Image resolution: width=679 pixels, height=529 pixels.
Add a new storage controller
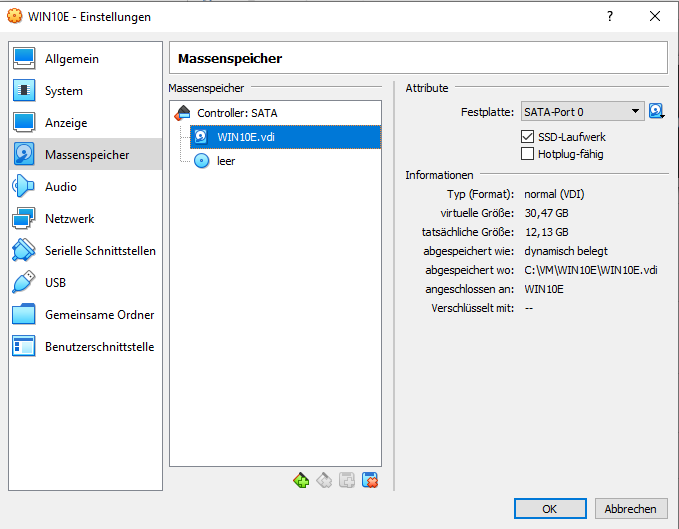[301, 481]
